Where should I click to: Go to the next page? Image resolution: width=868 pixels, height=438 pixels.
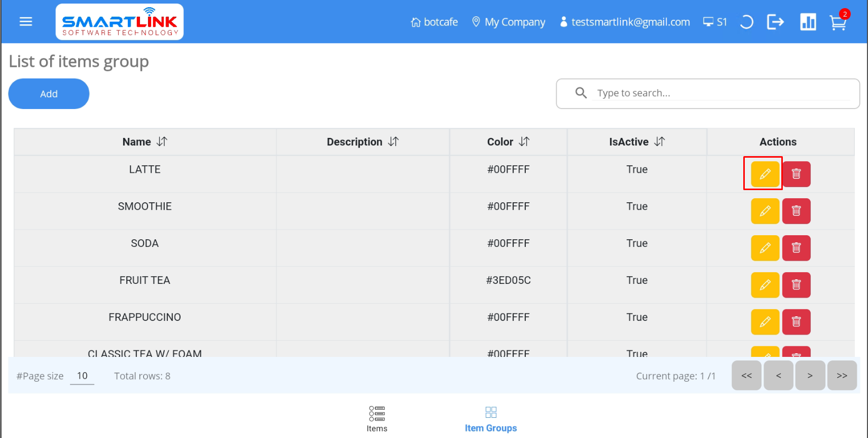coord(810,376)
